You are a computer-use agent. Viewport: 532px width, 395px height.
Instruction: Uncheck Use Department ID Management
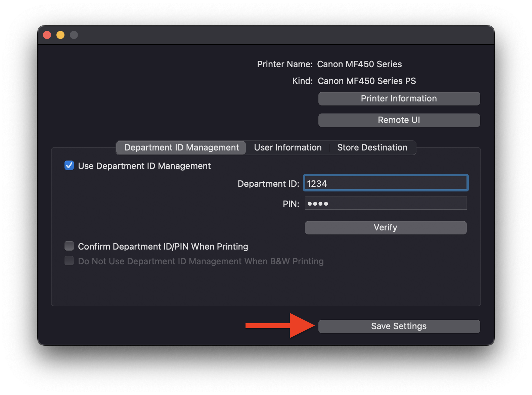click(x=69, y=166)
